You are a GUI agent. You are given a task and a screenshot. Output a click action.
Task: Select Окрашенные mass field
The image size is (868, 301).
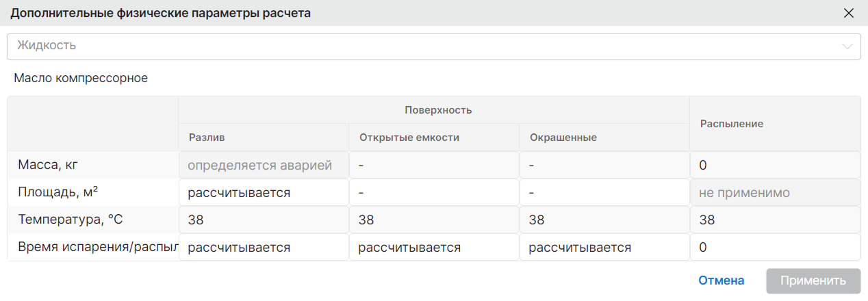pos(604,165)
